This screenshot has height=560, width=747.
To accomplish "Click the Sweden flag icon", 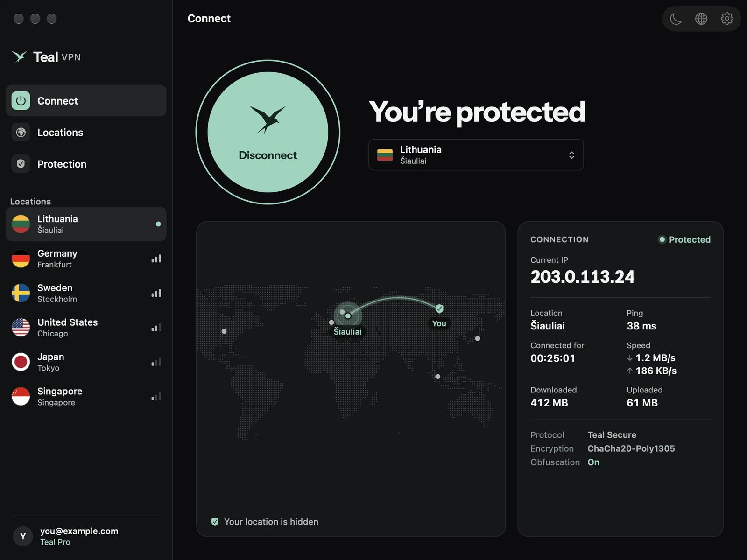I will [21, 293].
